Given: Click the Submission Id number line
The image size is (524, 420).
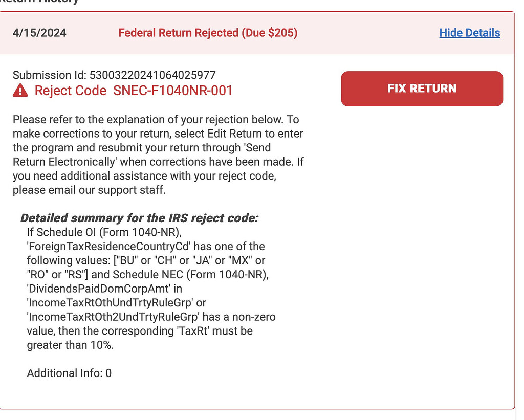Looking at the screenshot, I should [x=114, y=75].
